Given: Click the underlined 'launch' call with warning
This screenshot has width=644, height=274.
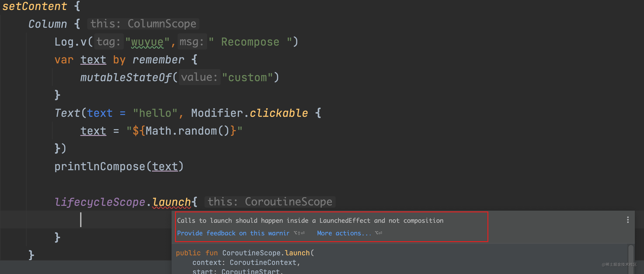Looking at the screenshot, I should pos(172,202).
